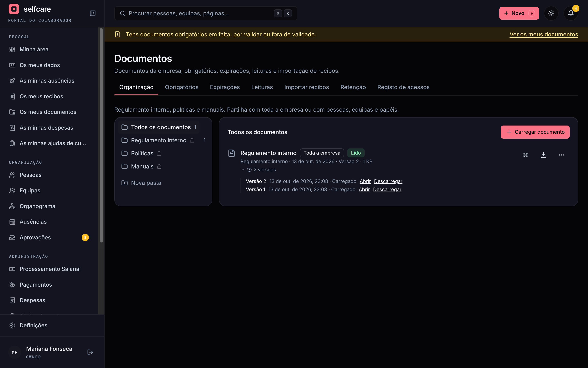Click the Carregar documento button
The height and width of the screenshot is (368, 588).
coord(535,132)
